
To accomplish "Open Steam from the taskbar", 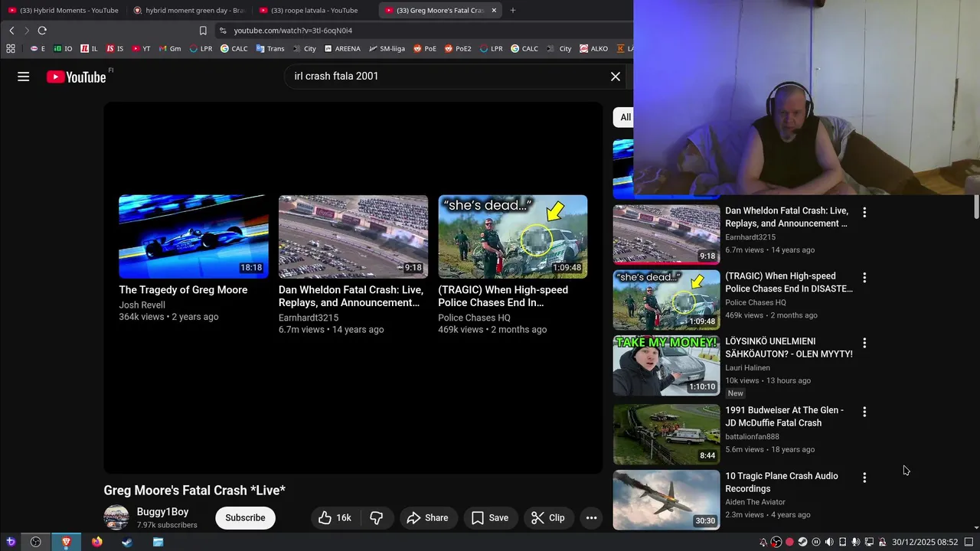I will pos(127,542).
